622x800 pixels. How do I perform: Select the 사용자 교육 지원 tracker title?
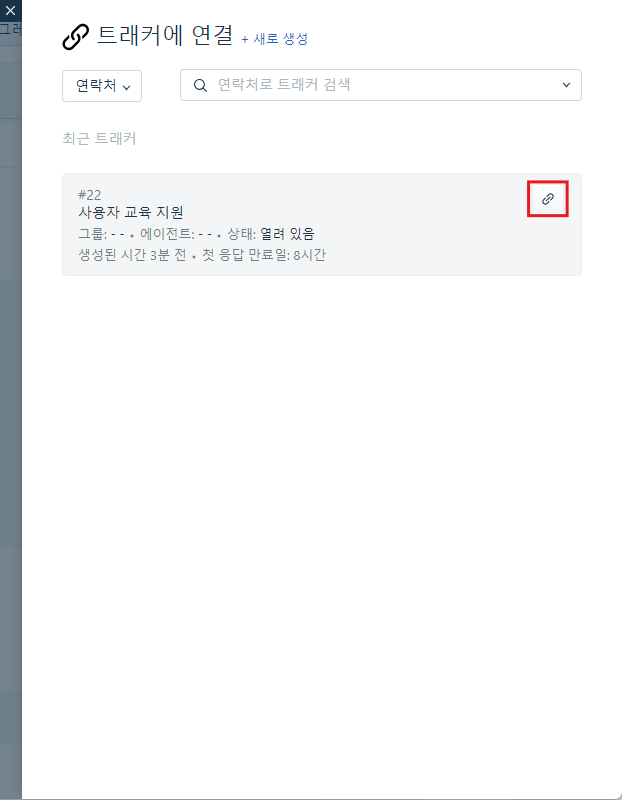point(131,212)
